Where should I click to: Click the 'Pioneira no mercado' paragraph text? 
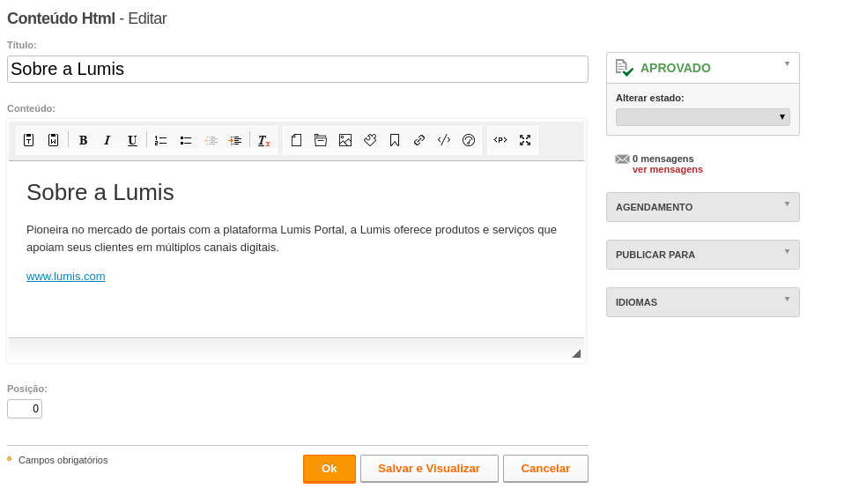coord(292,238)
